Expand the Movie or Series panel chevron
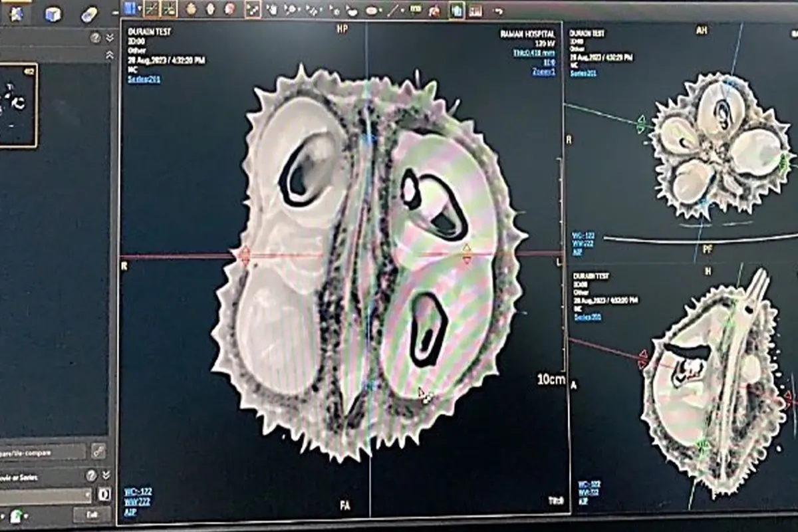Screen dimensions: 798x532 [106, 475]
